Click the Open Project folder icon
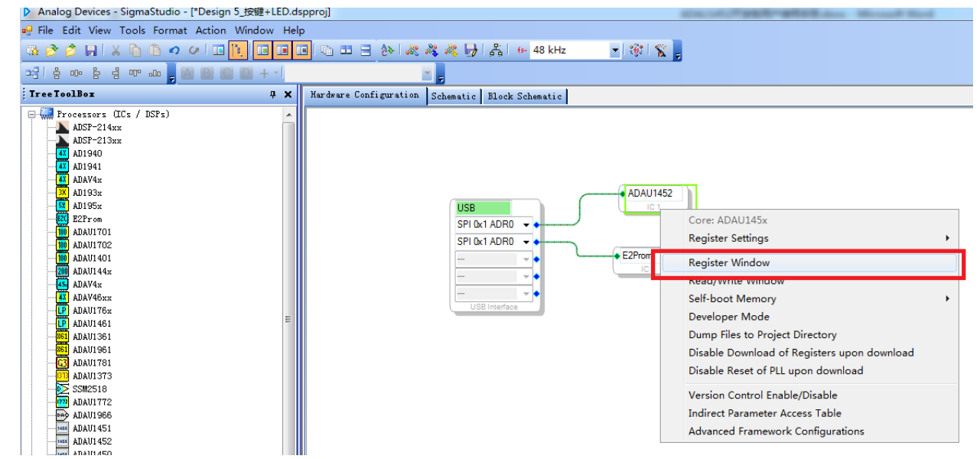980x459 pixels. pyautogui.click(x=51, y=50)
